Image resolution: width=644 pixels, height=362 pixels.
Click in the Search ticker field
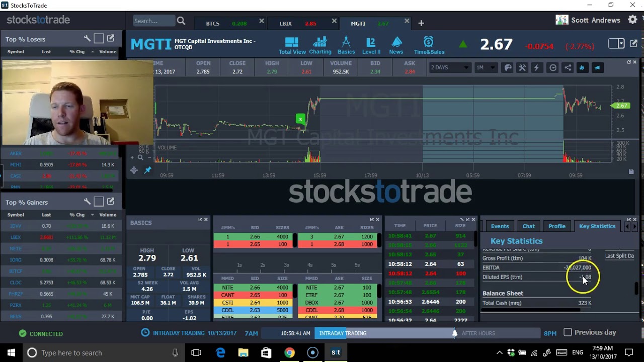point(153,21)
